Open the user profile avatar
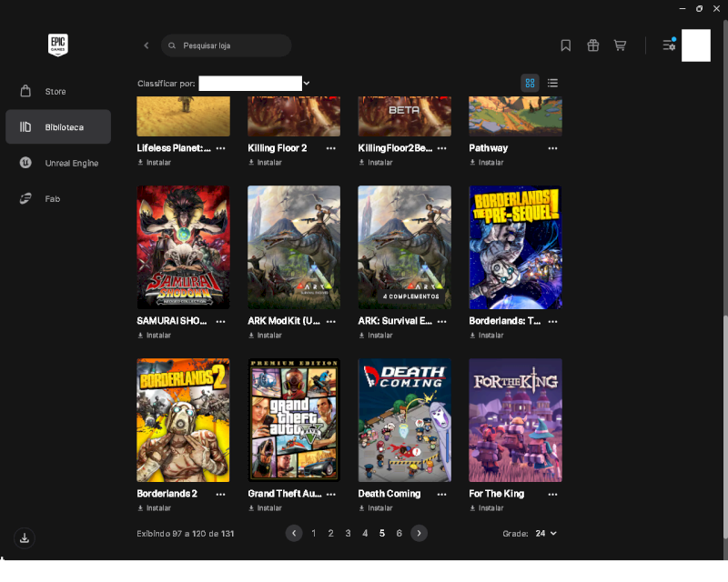Image resolution: width=728 pixels, height=582 pixels. (696, 45)
